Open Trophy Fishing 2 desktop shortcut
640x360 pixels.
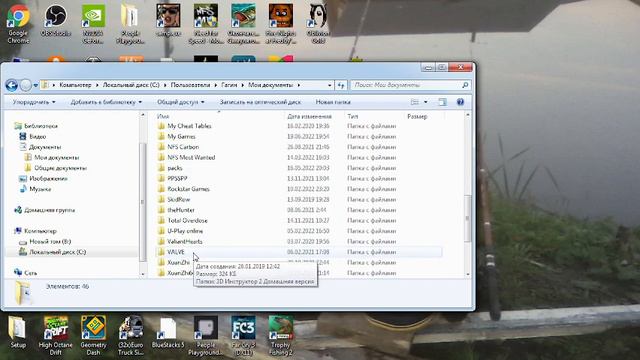(x=280, y=335)
